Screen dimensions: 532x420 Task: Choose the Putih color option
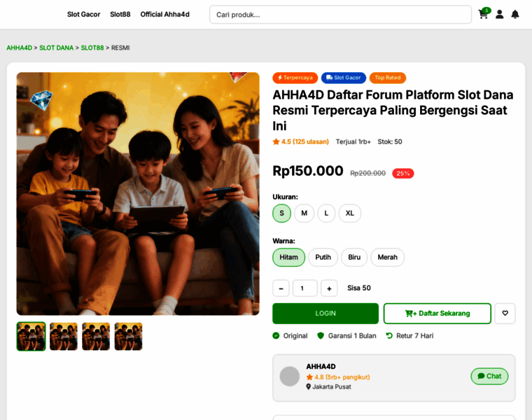coord(323,257)
